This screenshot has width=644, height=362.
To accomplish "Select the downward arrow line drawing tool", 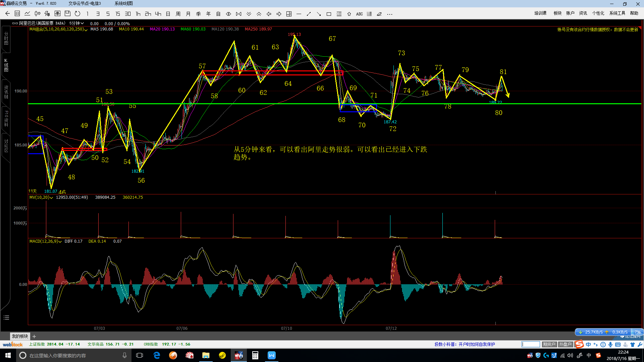I will [319, 14].
